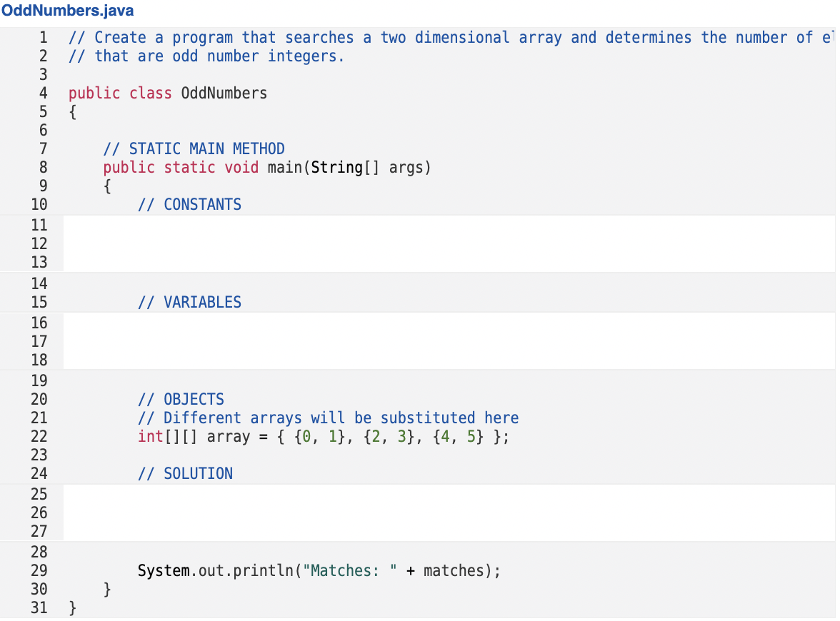Click the // SOLUTION comment
The image size is (840, 621).
coord(184,473)
